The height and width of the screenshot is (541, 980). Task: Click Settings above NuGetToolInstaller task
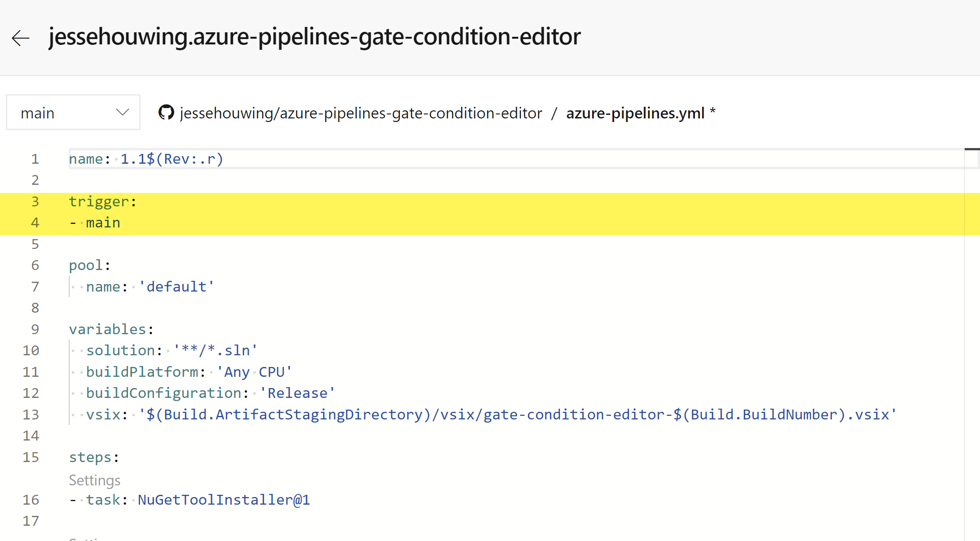pyautogui.click(x=95, y=480)
